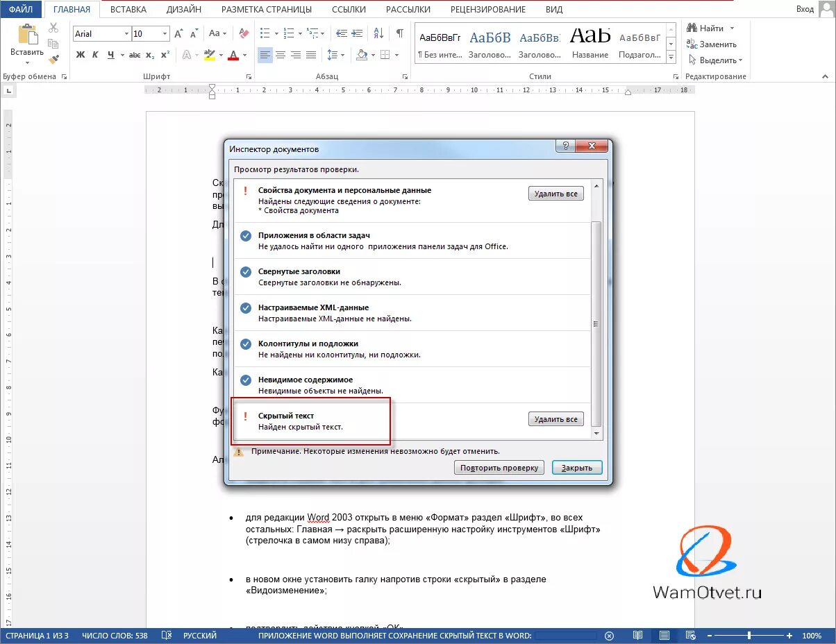Sort text with the A-Я sort icon
The width and height of the screenshot is (836, 644).
[378, 33]
